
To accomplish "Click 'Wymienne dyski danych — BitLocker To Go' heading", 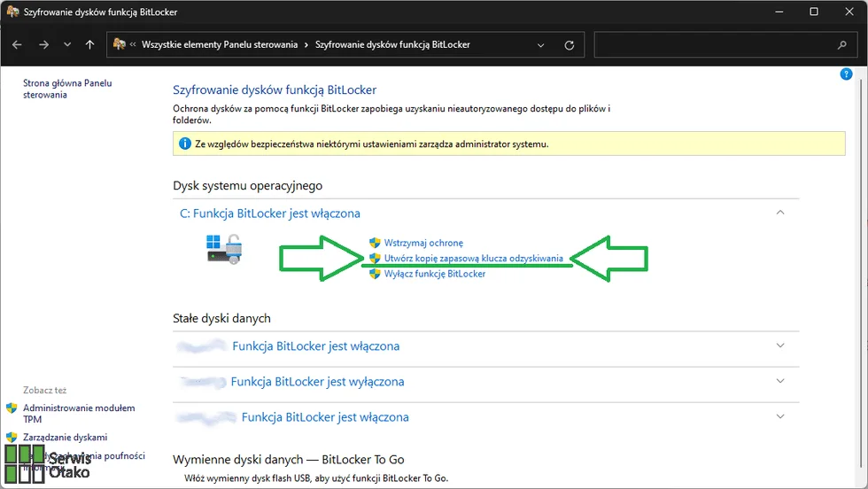I will tap(289, 460).
